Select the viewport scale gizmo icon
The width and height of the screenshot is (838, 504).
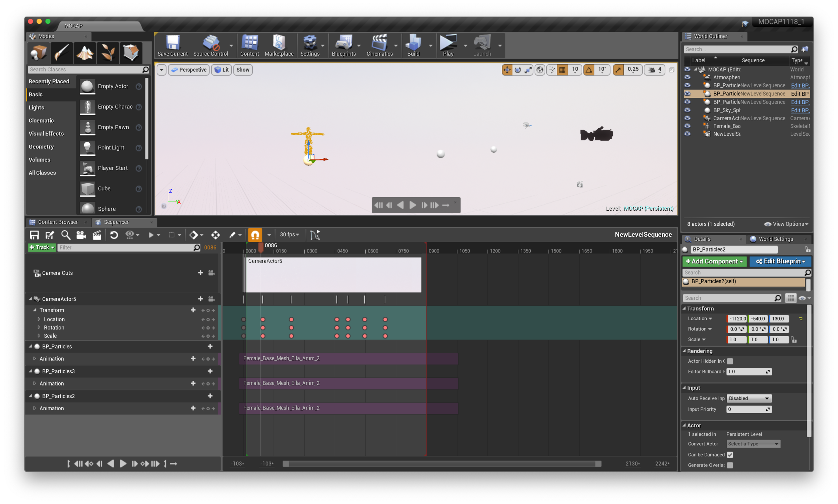528,70
